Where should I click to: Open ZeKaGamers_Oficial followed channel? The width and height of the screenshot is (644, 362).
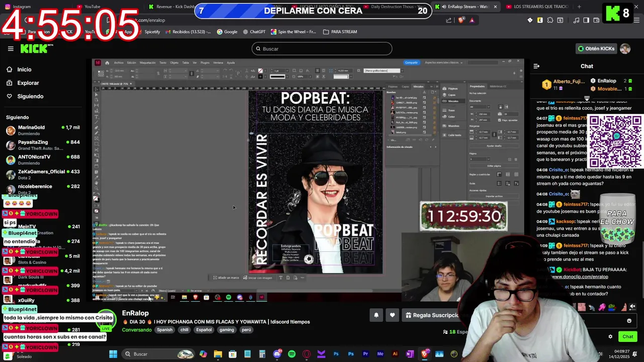(x=43, y=174)
